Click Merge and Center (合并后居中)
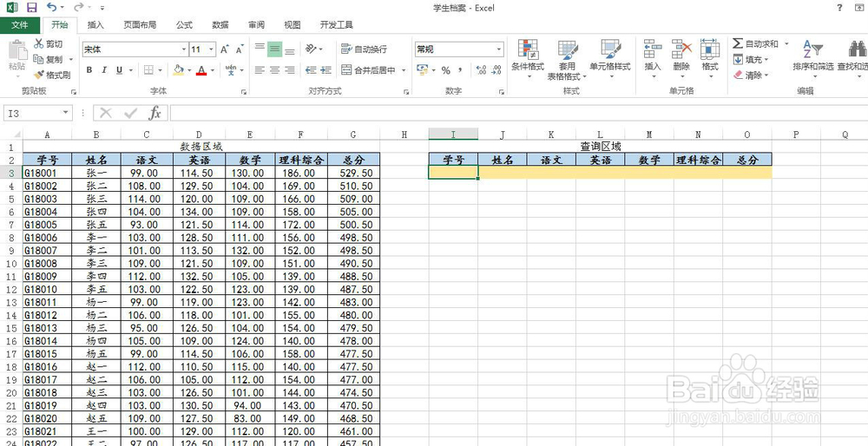The width and height of the screenshot is (868, 446). (x=368, y=70)
